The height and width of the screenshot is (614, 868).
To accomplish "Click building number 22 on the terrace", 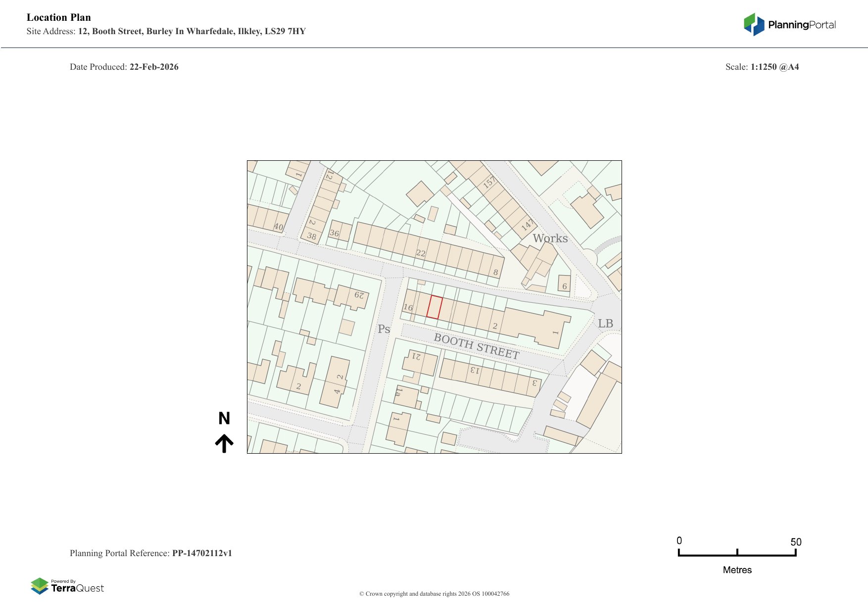I will [x=421, y=253].
